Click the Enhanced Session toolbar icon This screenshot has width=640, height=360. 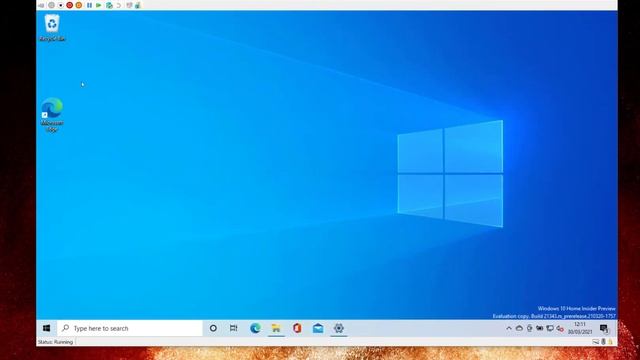coord(129,5)
